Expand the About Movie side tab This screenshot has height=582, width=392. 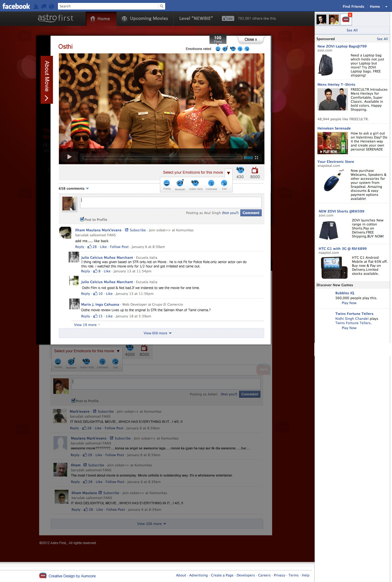click(x=47, y=80)
